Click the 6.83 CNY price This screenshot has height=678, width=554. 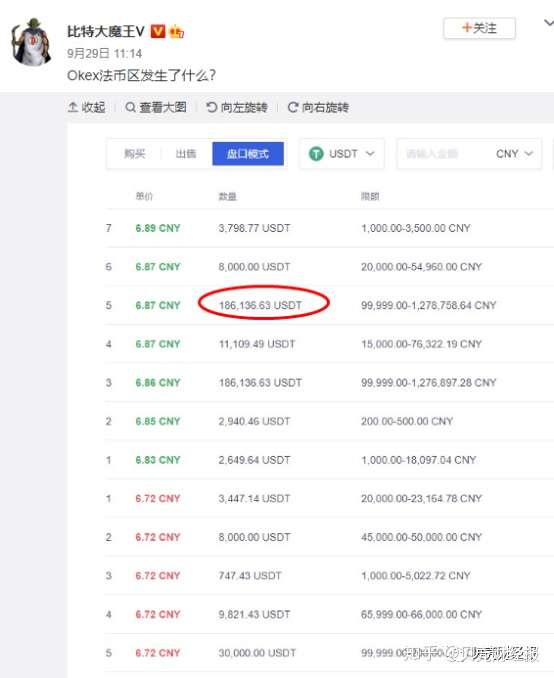click(158, 460)
